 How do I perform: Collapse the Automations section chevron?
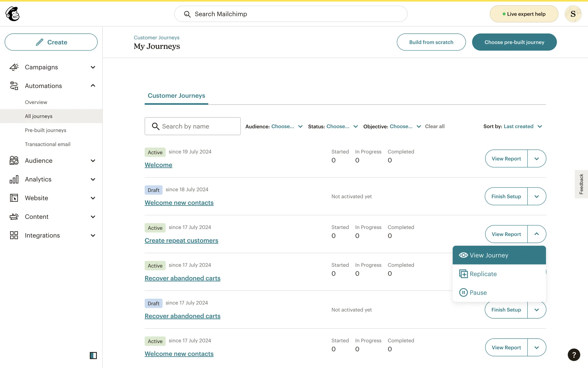tap(93, 86)
